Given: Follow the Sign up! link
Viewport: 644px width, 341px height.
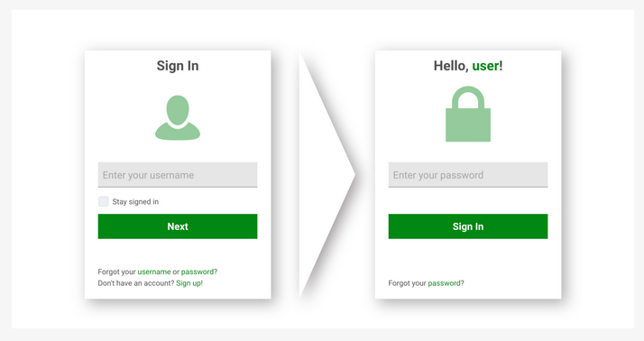Looking at the screenshot, I should pos(189,283).
